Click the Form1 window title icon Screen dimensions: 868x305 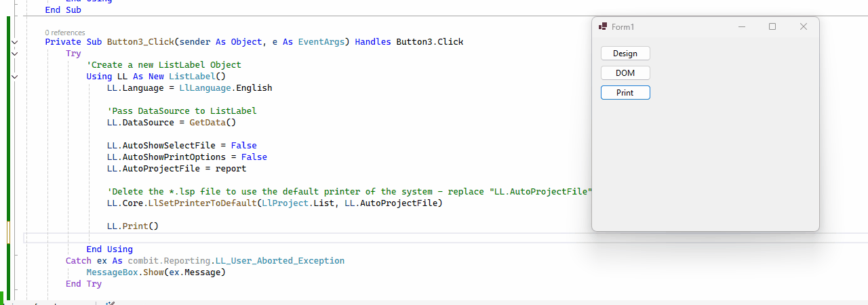point(602,26)
